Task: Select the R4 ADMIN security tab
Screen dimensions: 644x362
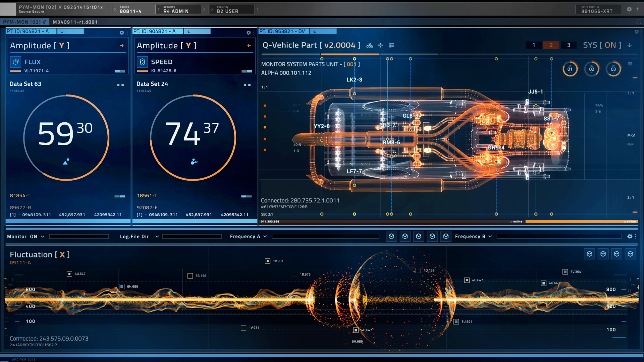Action: [x=176, y=9]
